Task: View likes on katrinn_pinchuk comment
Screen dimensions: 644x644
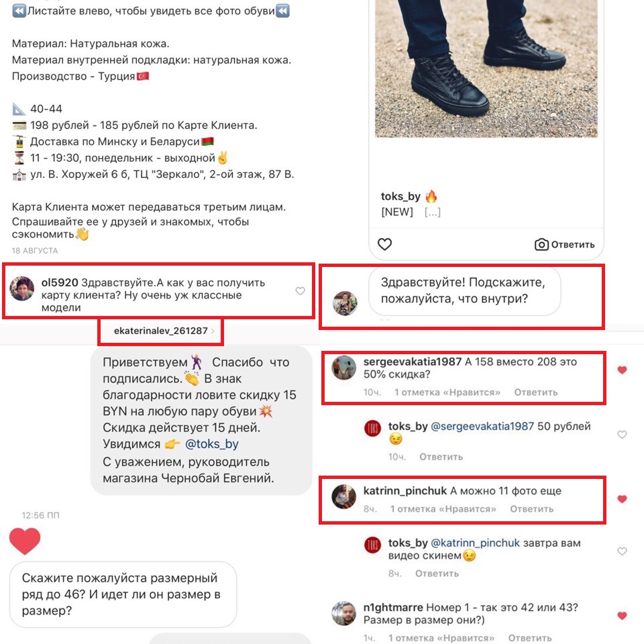Action: click(443, 509)
